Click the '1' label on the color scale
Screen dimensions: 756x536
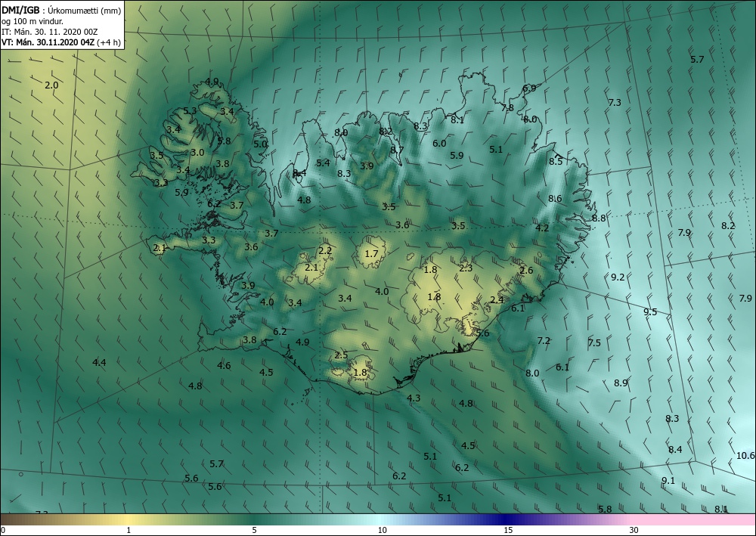click(x=129, y=530)
